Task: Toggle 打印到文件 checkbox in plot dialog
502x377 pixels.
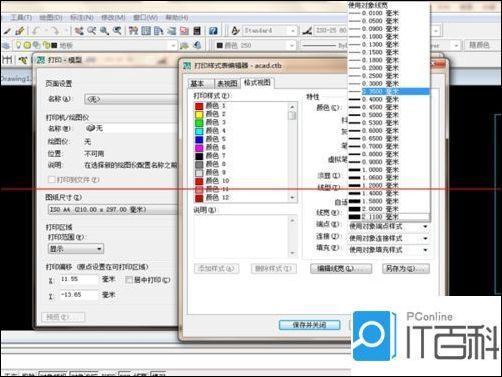Action: tap(52, 180)
